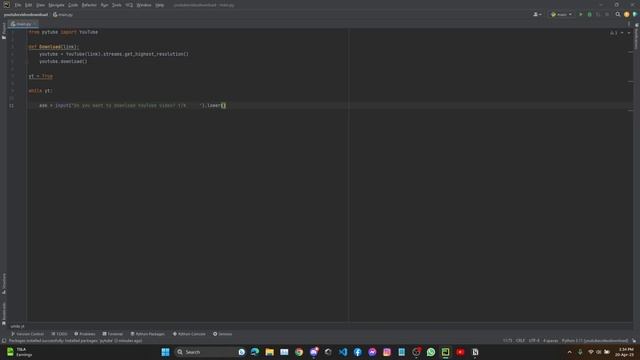Open the run configuration dropdown
640x360 pixels.
point(561,15)
